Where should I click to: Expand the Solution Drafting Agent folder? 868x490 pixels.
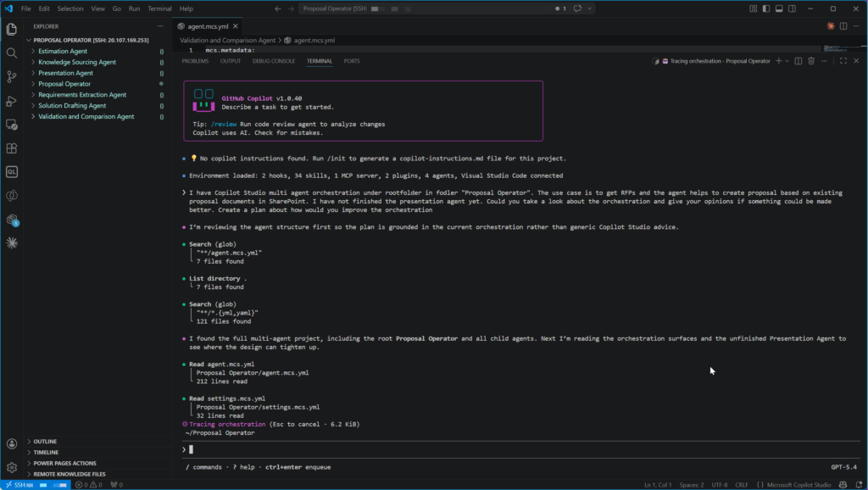coord(72,106)
